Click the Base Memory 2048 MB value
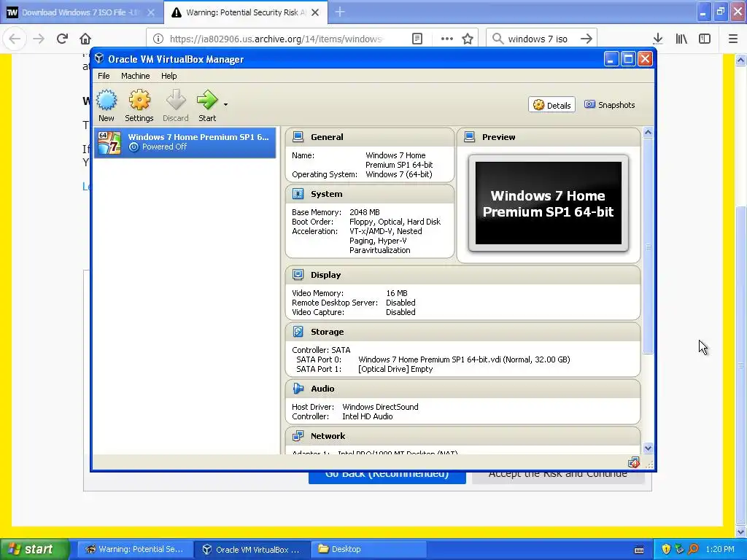 coord(365,212)
